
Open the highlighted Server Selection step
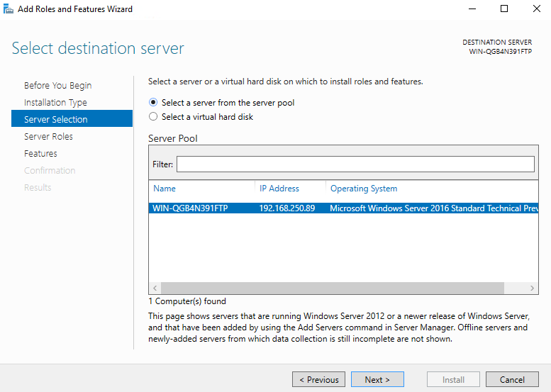tap(72, 118)
